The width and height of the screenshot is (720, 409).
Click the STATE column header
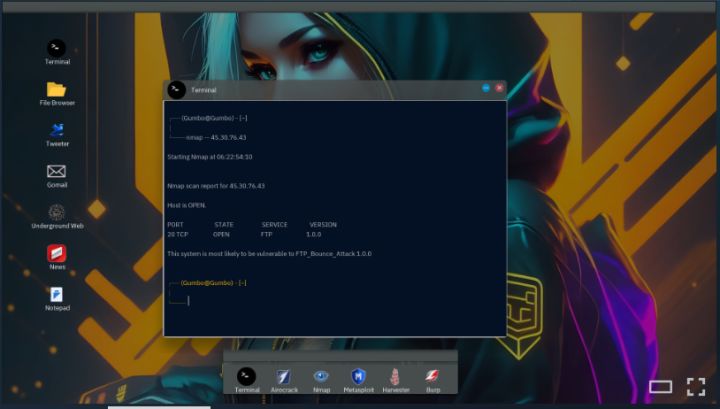coord(224,224)
